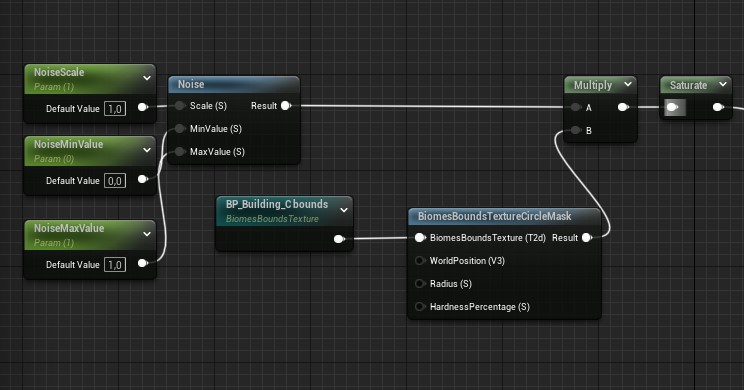The height and width of the screenshot is (390, 744).
Task: Edit NoiseScale default value field
Action: coord(115,109)
